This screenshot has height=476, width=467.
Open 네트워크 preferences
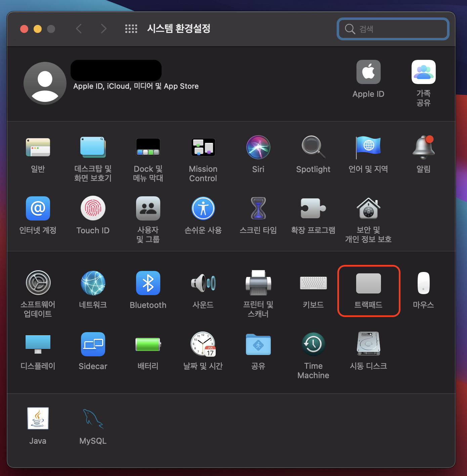pos(93,283)
